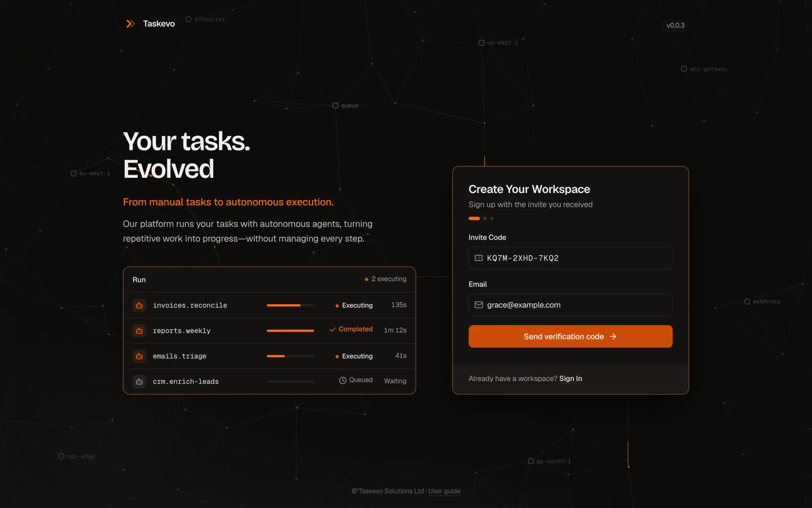Select the crm.enrich-leads task name
812x508 pixels.
pyautogui.click(x=186, y=382)
